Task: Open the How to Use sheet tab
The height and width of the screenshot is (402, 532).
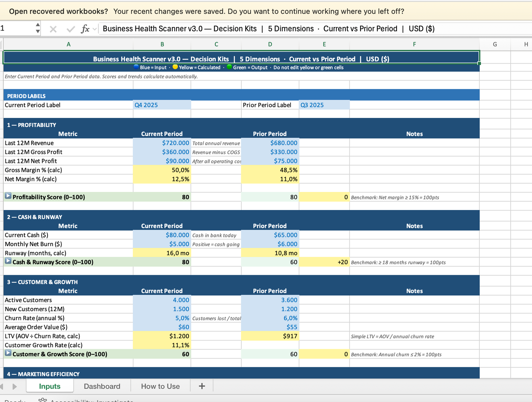Action: [160, 386]
